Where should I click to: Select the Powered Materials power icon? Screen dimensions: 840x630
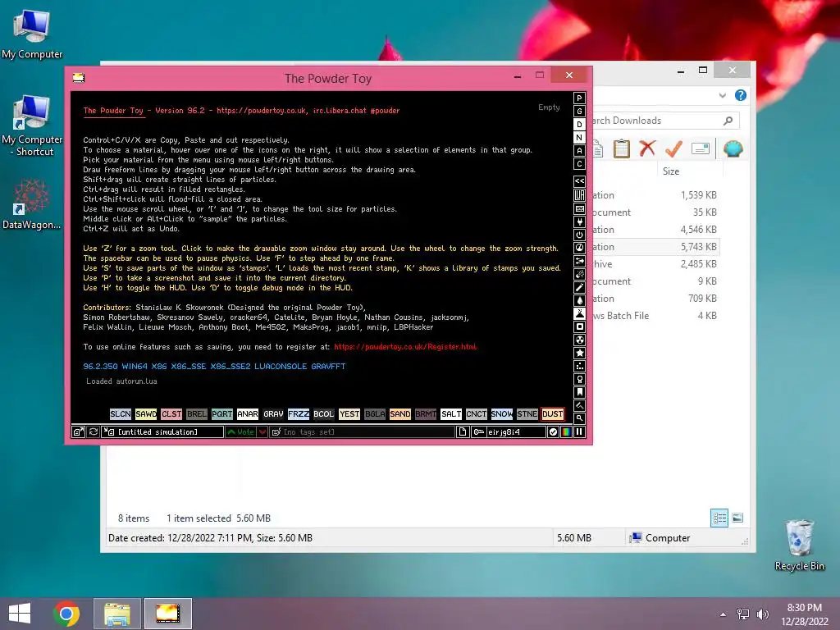click(x=579, y=235)
